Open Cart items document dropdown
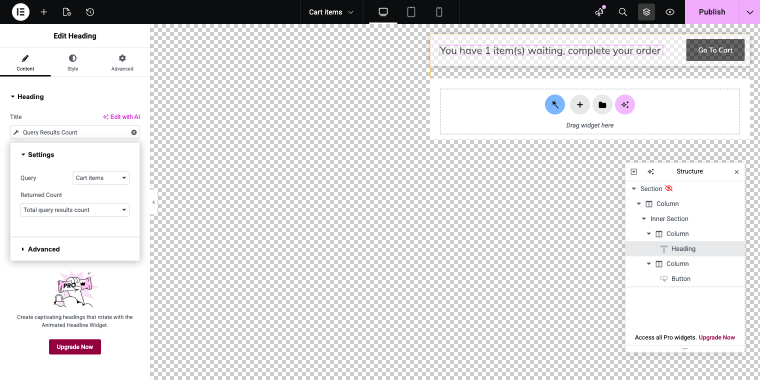 331,12
